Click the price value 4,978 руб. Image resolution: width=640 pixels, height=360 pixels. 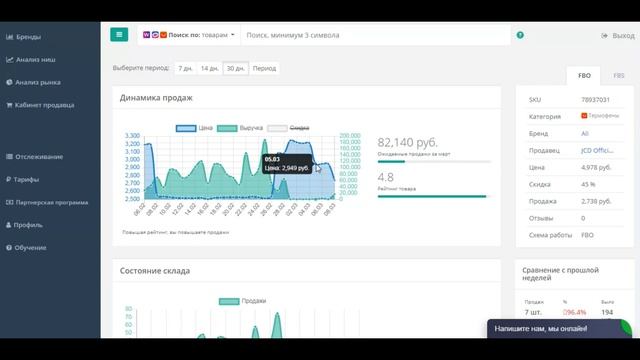tap(596, 168)
